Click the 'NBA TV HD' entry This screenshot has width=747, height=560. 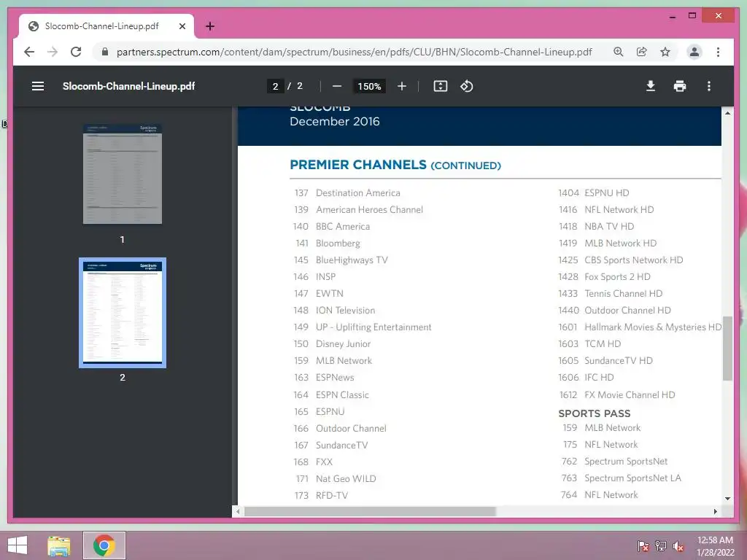pos(609,226)
